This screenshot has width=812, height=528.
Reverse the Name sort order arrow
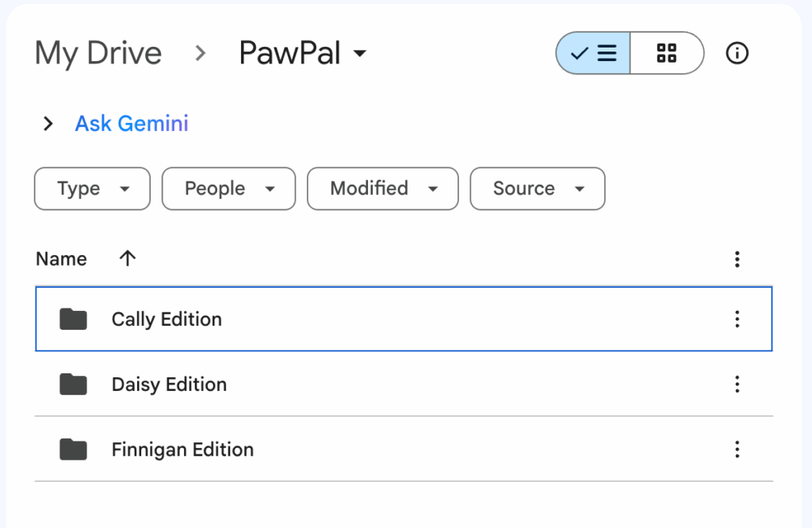pos(127,258)
